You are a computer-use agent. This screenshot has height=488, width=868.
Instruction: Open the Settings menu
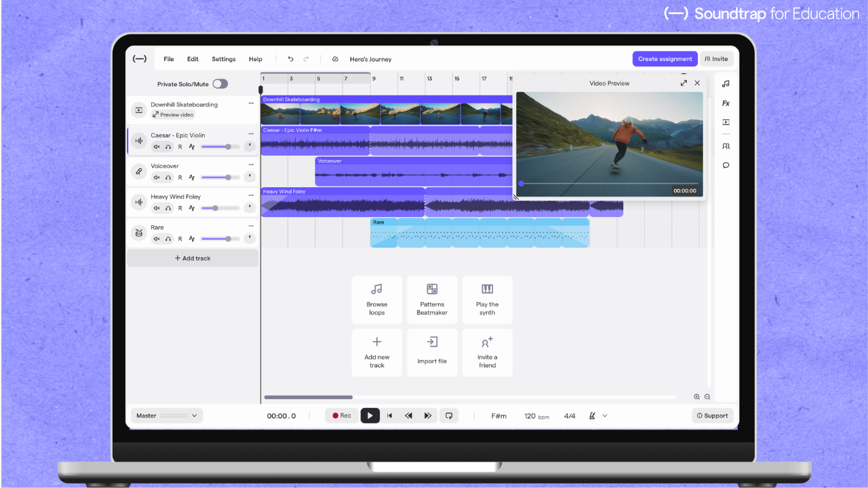pyautogui.click(x=224, y=59)
